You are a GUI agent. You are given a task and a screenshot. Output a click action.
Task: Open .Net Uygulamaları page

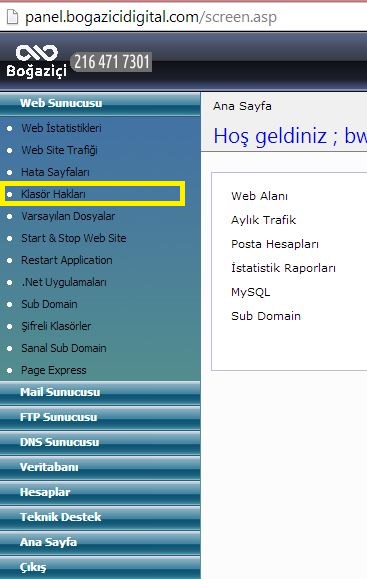coord(64,282)
